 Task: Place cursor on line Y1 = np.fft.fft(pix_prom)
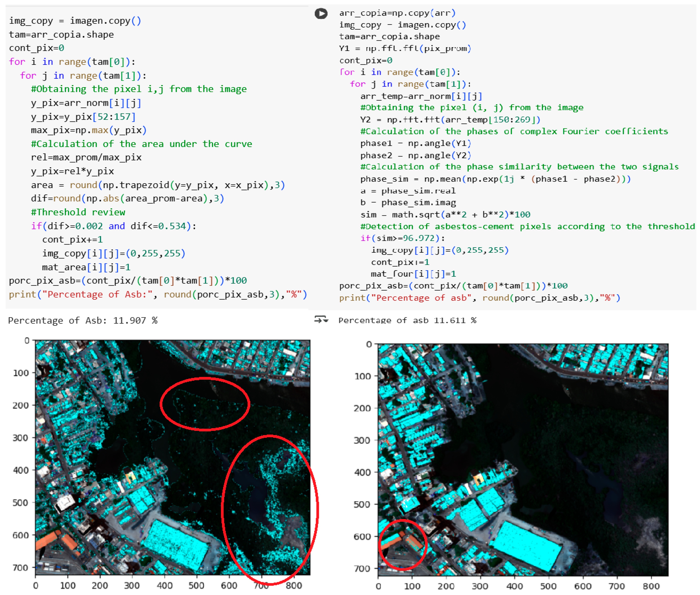404,48
